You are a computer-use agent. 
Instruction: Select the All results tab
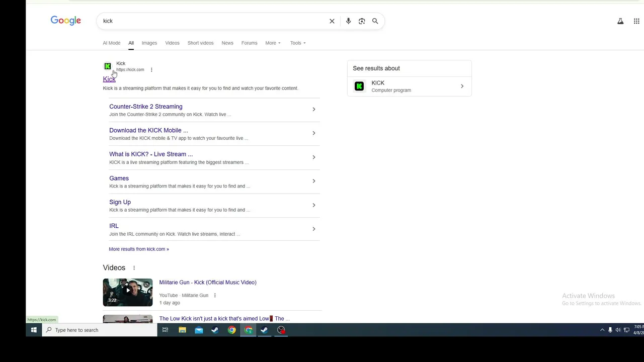point(131,43)
